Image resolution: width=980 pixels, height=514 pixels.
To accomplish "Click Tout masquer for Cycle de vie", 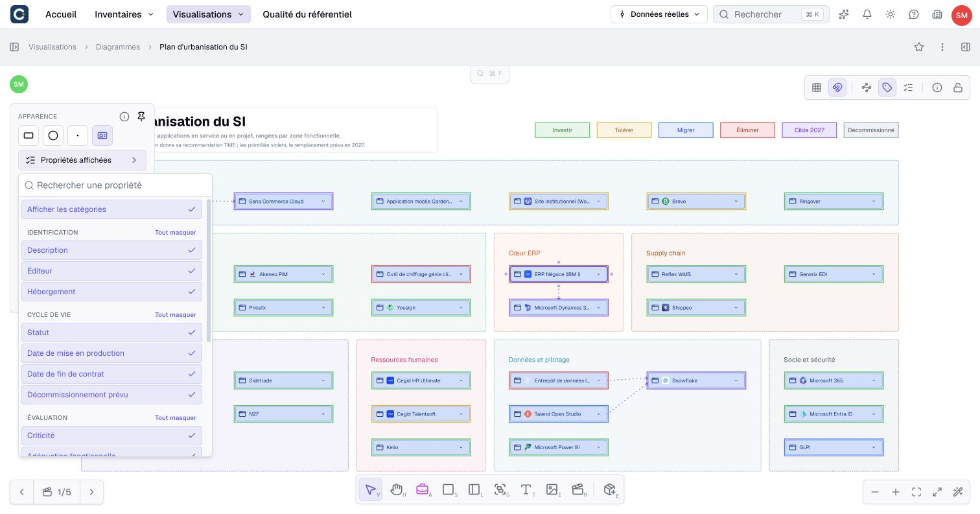I will point(175,314).
